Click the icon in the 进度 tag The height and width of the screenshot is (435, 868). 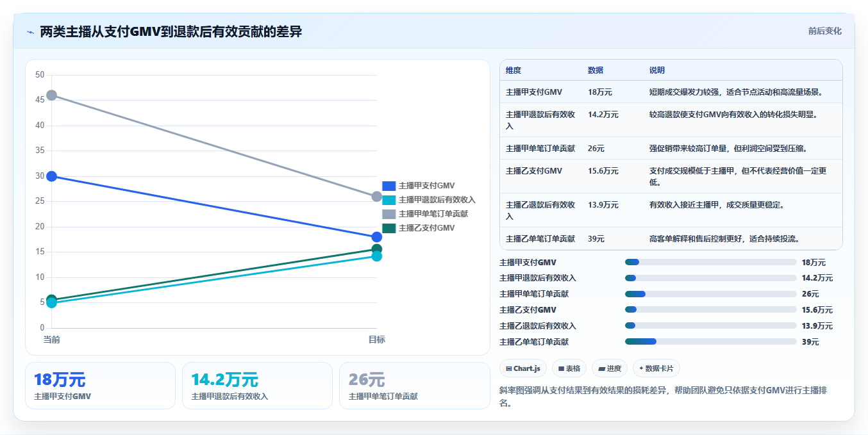coord(601,369)
